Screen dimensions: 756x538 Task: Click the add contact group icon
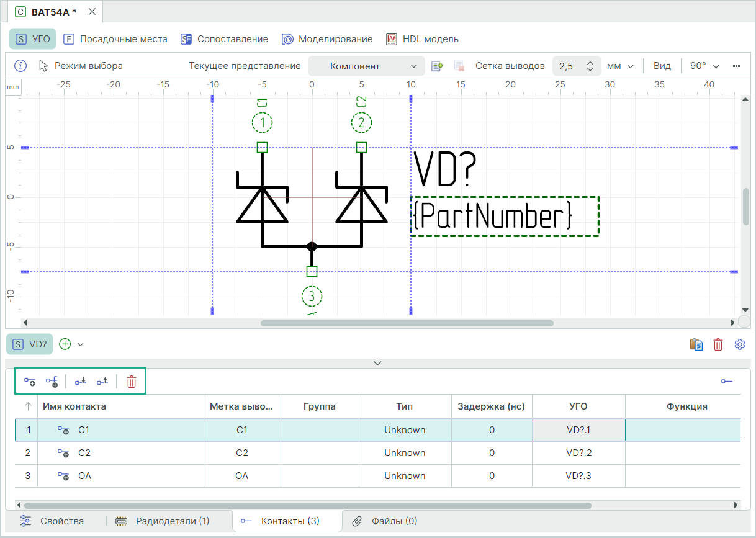[52, 382]
